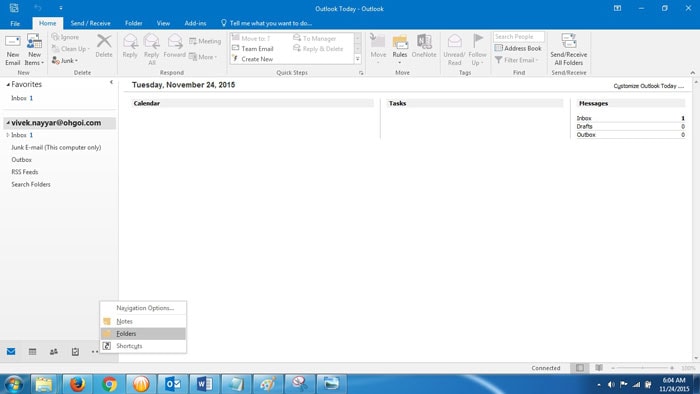This screenshot has width=700, height=394.
Task: Open the Clean Up dropdown
Action: [71, 49]
